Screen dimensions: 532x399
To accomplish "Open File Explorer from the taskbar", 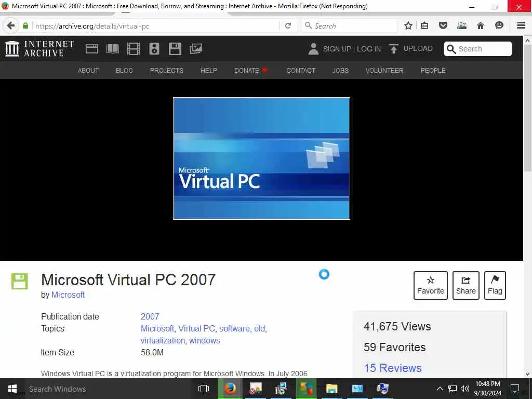I will click(331, 389).
